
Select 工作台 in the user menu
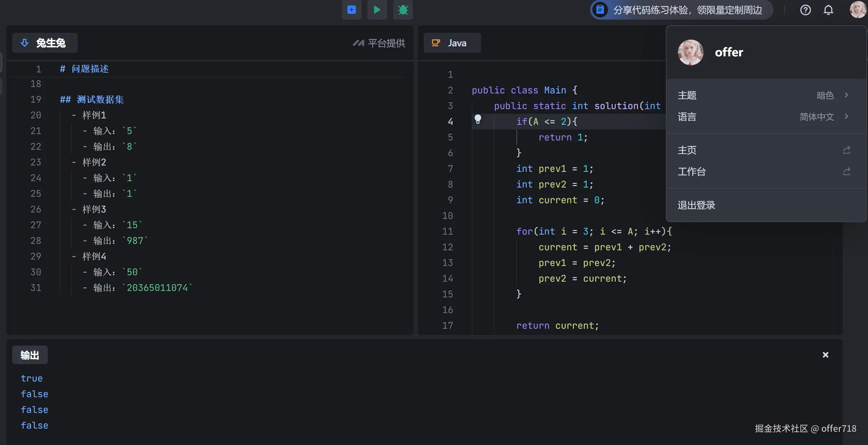coord(692,172)
